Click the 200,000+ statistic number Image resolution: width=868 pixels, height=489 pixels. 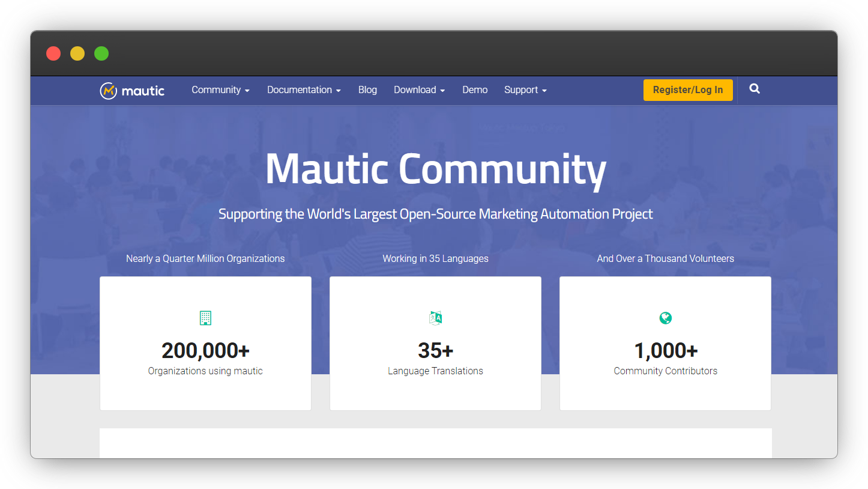click(x=205, y=350)
